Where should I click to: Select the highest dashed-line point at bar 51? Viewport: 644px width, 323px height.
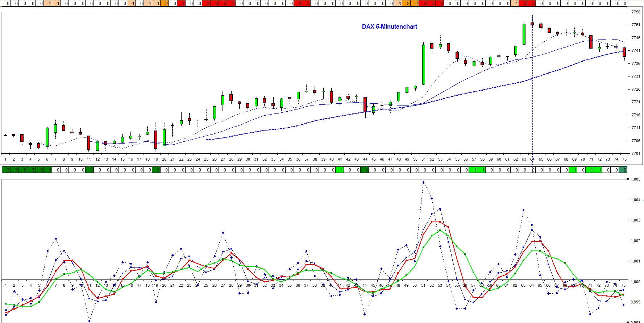tap(423, 182)
